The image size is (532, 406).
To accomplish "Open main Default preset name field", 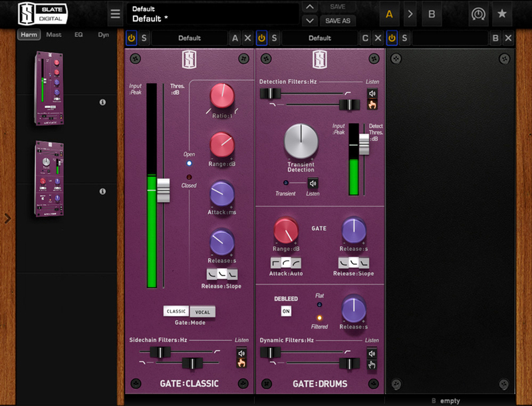I will coord(213,14).
